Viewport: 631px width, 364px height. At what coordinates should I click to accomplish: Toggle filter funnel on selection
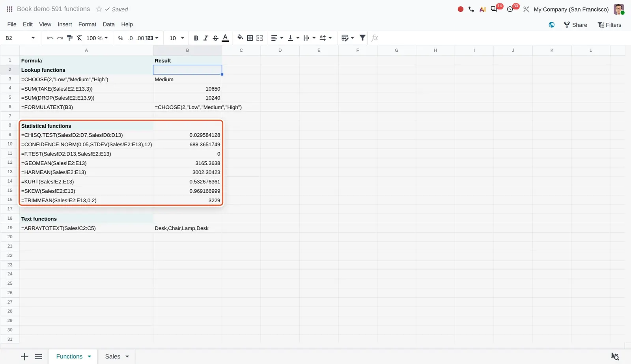[362, 38]
